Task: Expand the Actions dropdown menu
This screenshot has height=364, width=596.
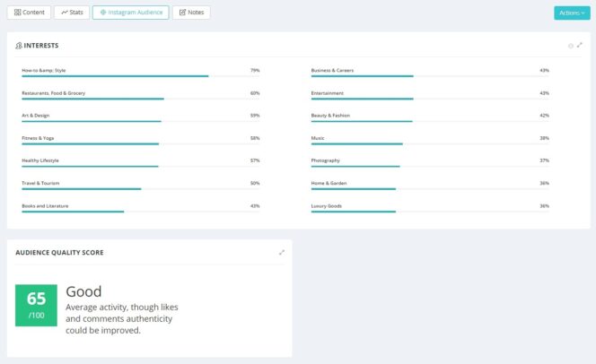Action: click(571, 13)
